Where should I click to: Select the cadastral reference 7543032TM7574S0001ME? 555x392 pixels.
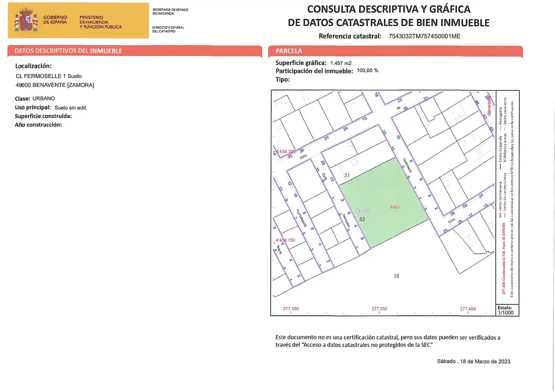click(x=425, y=36)
